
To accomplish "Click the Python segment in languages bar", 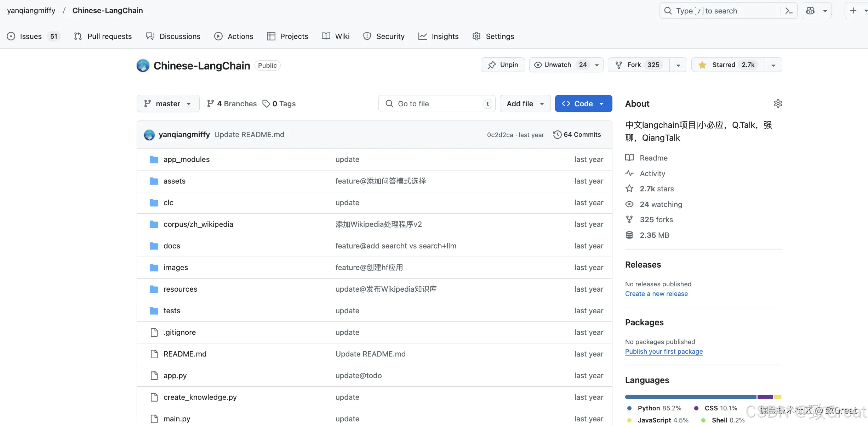I will click(690, 397).
